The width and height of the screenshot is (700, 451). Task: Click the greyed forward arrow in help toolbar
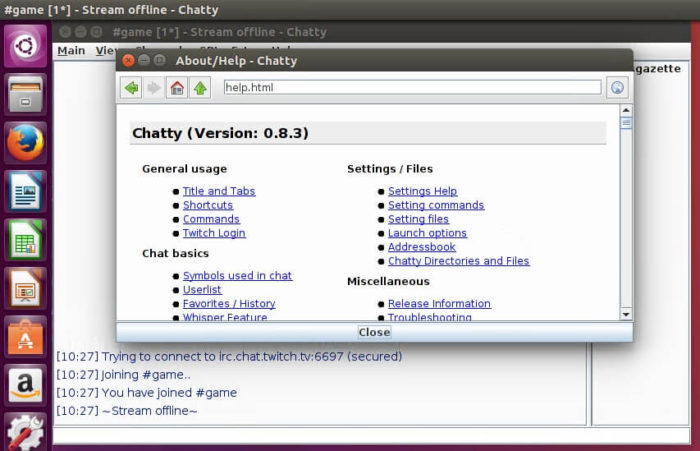[x=154, y=88]
